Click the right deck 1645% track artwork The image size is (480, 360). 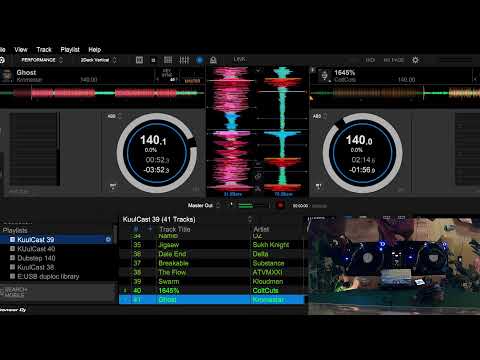[324, 75]
